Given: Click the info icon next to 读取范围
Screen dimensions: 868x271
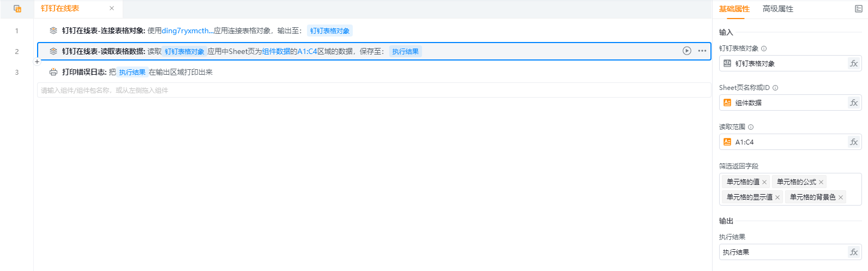Looking at the screenshot, I should coord(751,127).
